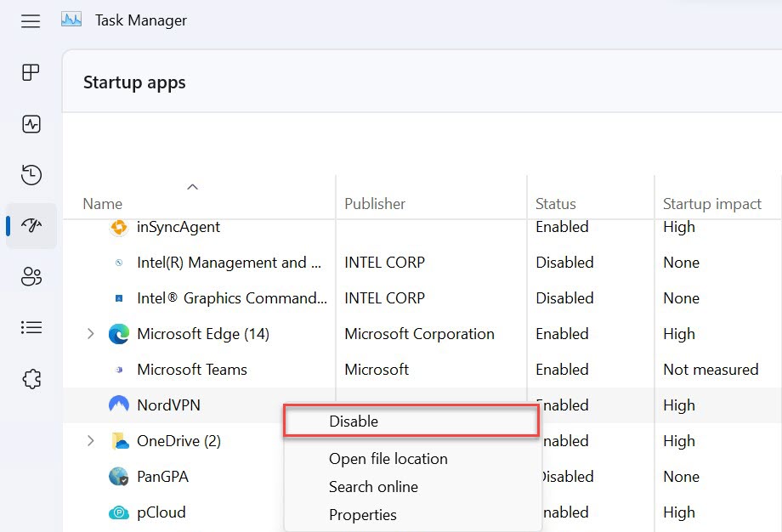782x532 pixels.
Task: Sort by the Publisher column header
Action: pyautogui.click(x=375, y=204)
